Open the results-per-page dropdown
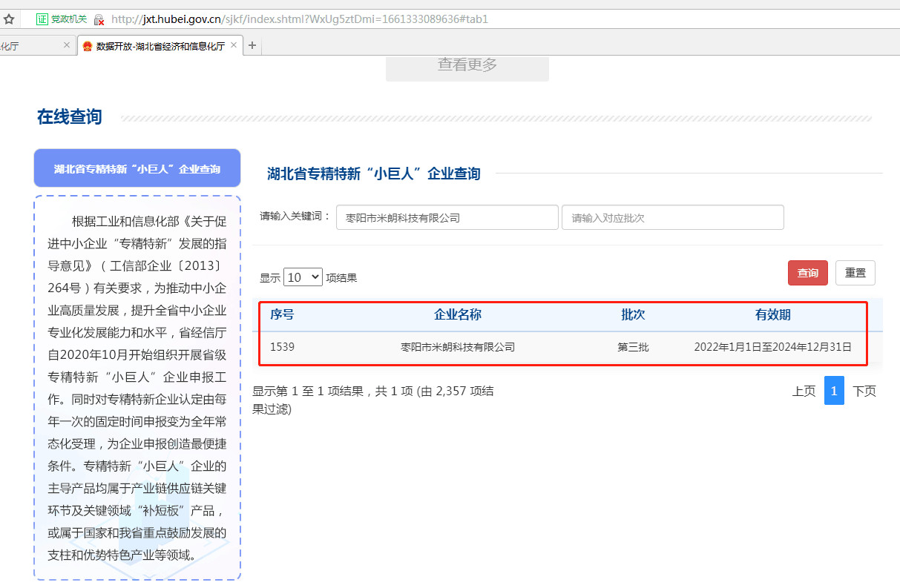Screen dimensions: 900x588 [303, 277]
